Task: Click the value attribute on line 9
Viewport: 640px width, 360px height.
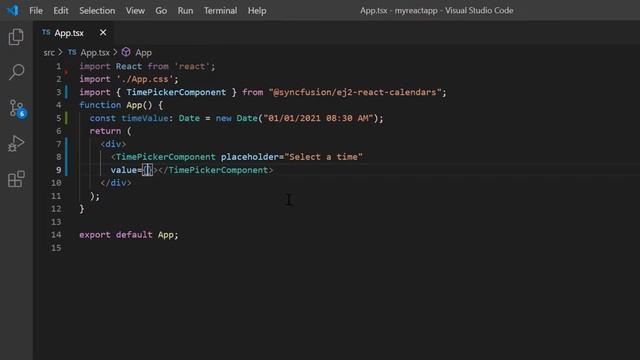Action: click(x=124, y=170)
